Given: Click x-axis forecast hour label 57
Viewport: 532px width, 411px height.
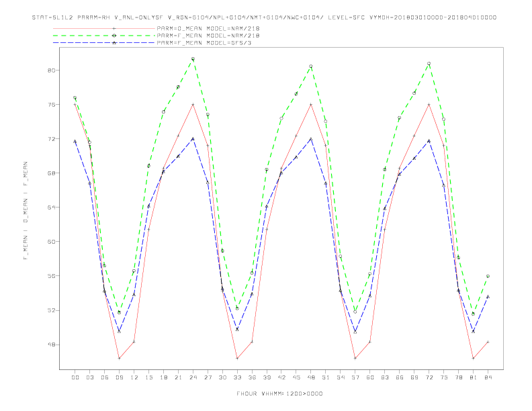Looking at the screenshot, I should point(355,377).
